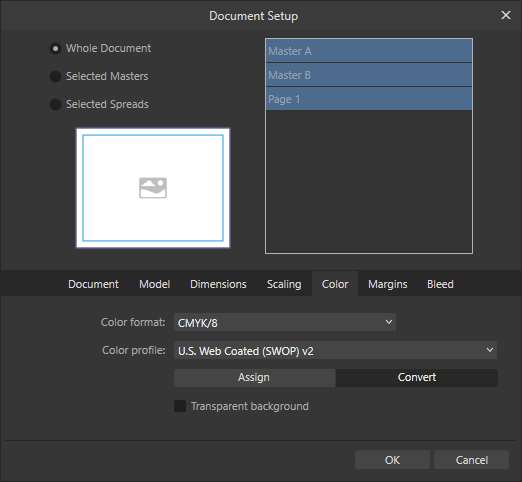Open the Model tab

(x=154, y=284)
